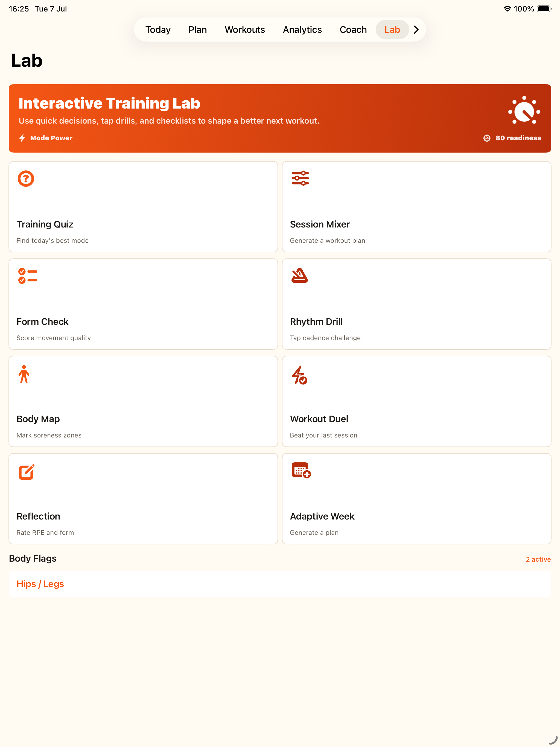Click the 2 active label
The image size is (560, 747).
point(538,559)
